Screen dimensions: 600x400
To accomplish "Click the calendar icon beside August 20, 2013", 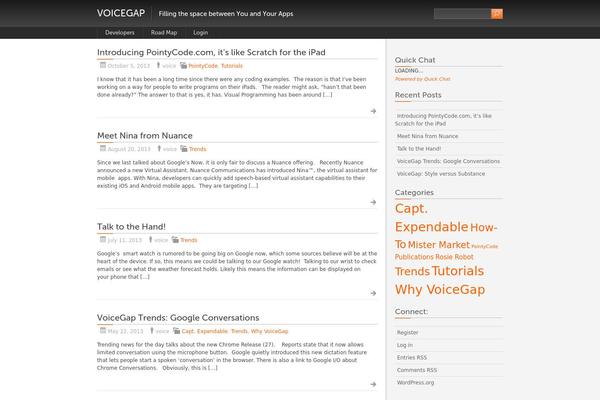I will [103, 149].
